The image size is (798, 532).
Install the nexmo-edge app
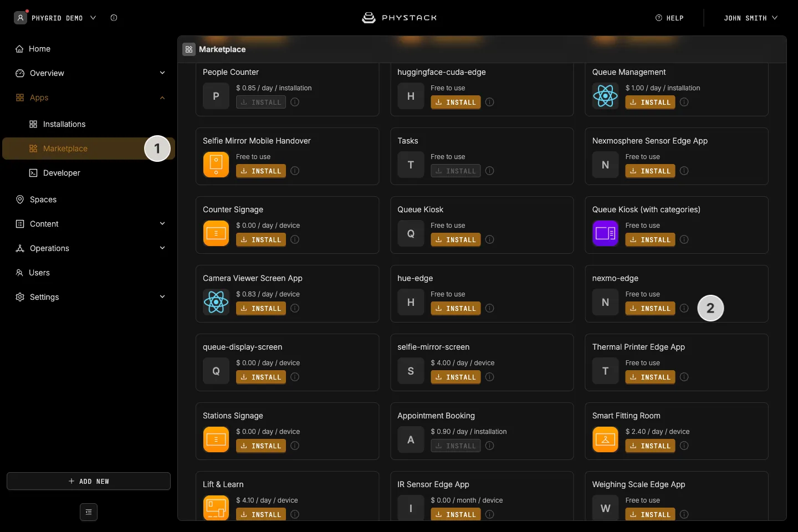pyautogui.click(x=650, y=308)
